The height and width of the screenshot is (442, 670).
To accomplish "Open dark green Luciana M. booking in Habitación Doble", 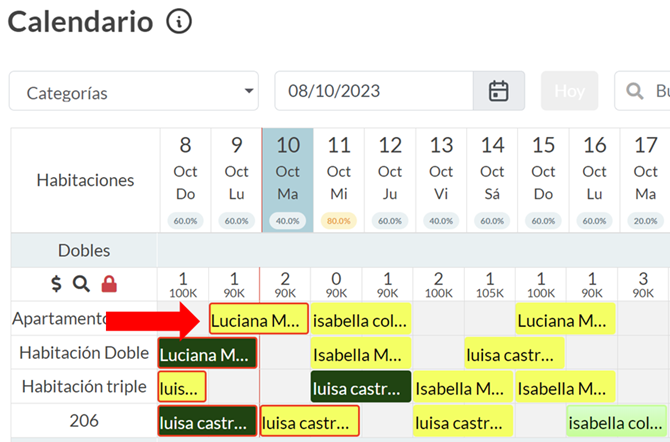I will click(x=207, y=354).
